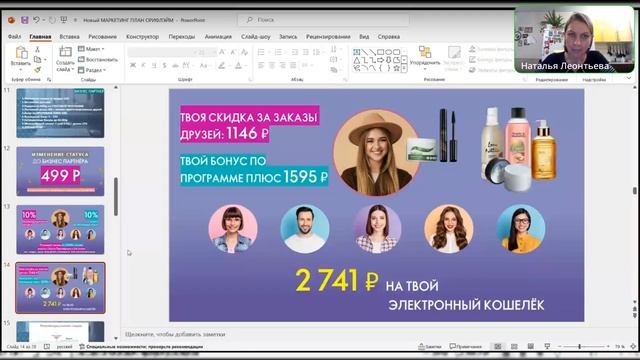Click the Undo arrow in quick access toolbar

(36, 20)
